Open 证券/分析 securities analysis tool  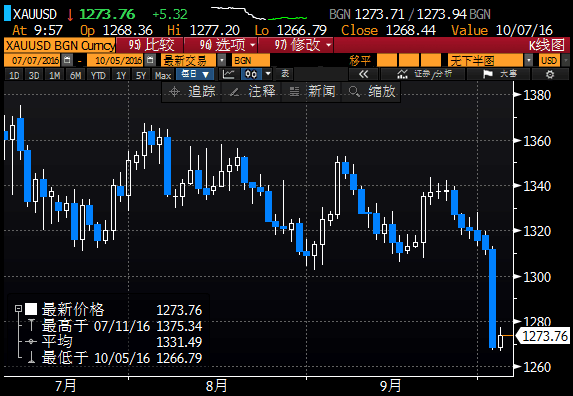[x=423, y=74]
